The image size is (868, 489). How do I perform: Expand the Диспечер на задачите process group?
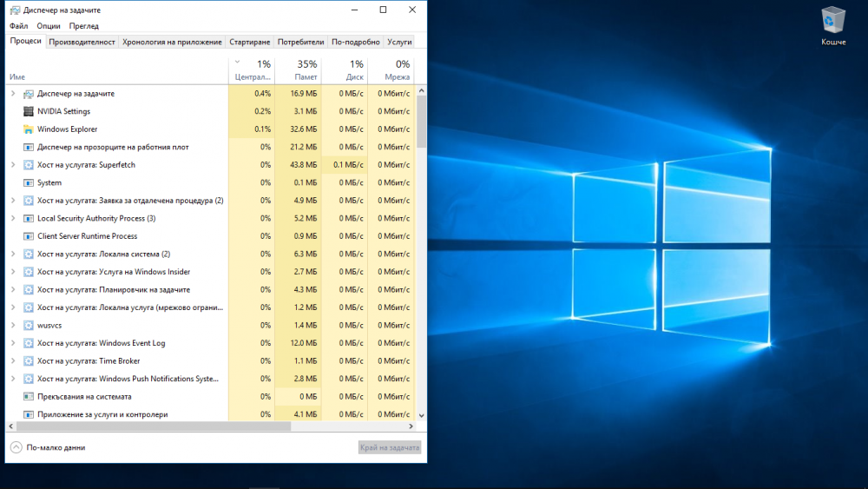pyautogui.click(x=13, y=94)
